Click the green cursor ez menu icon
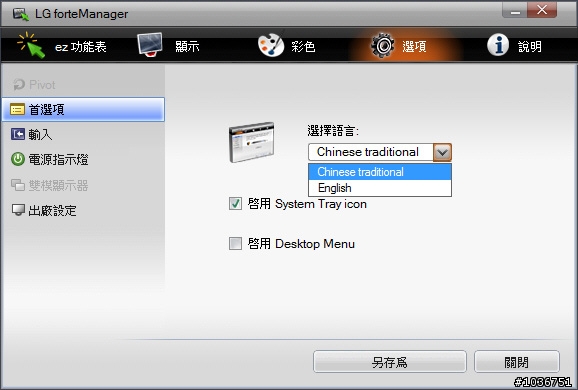Image resolution: width=578 pixels, height=390 pixels. (31, 45)
